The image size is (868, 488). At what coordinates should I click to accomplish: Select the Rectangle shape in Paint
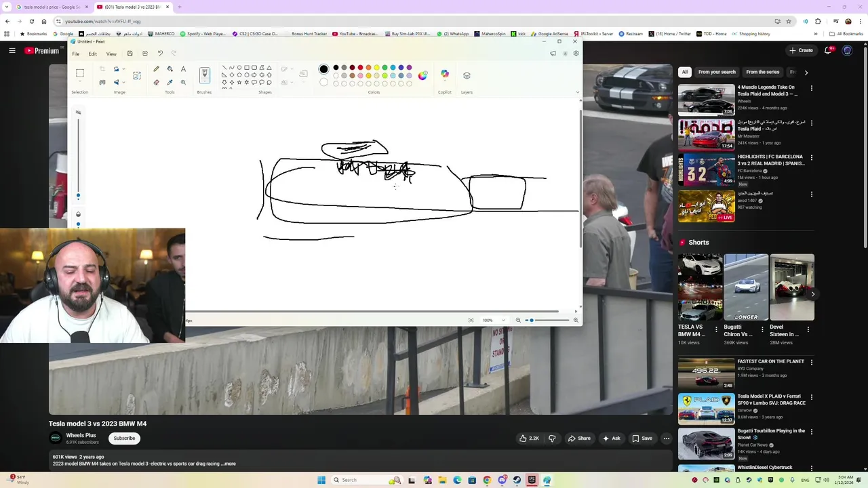click(247, 68)
